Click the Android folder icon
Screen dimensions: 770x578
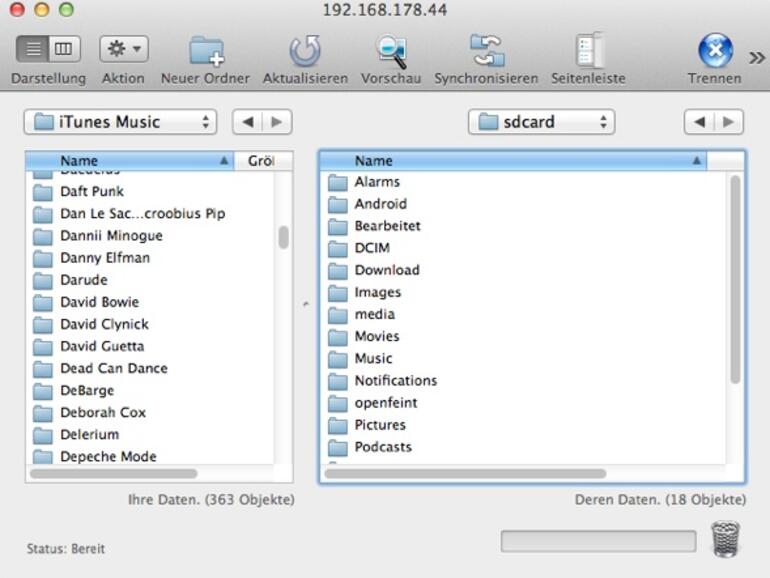point(338,205)
